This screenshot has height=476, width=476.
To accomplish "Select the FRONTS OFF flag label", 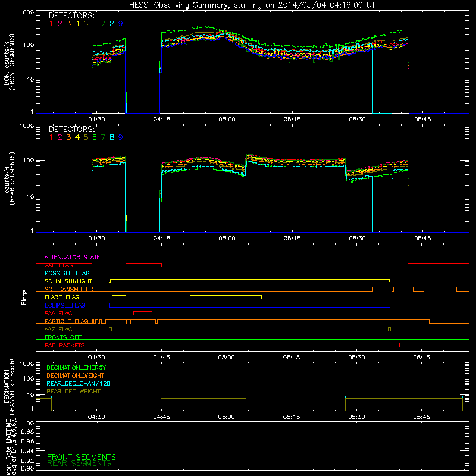I will (x=63, y=337).
